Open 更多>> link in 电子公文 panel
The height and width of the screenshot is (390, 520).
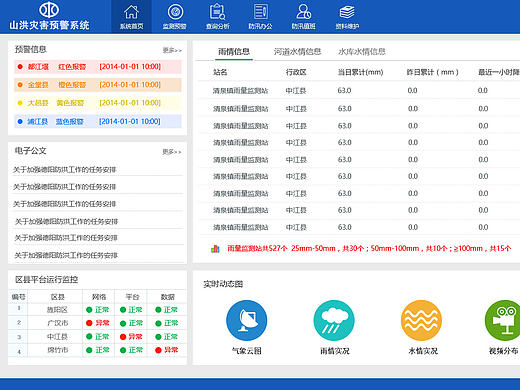172,152
